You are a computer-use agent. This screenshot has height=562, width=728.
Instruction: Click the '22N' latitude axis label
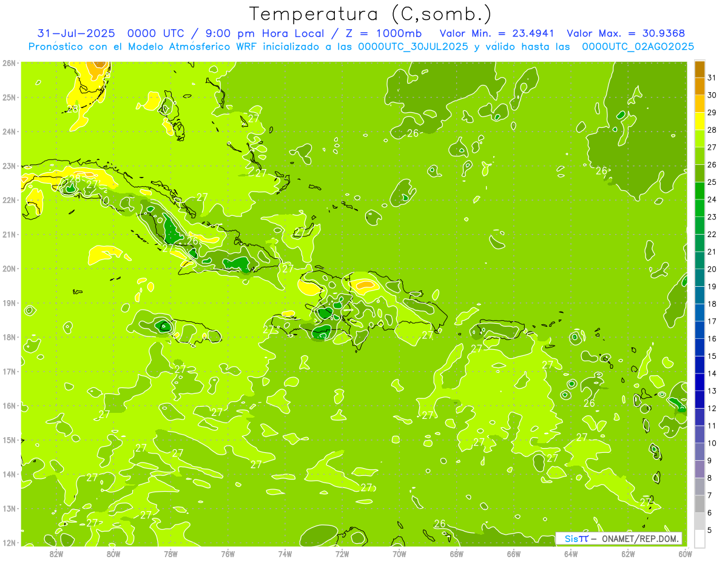click(x=9, y=200)
